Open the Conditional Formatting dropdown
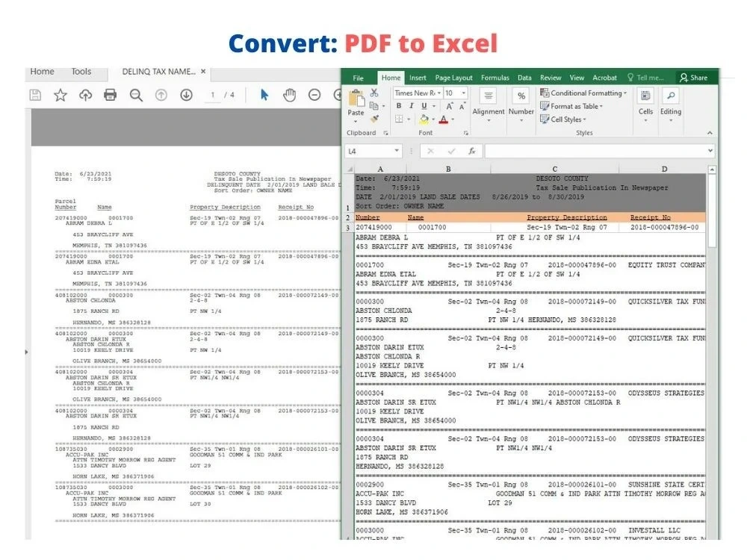This screenshot has height=560, width=747. (x=584, y=92)
